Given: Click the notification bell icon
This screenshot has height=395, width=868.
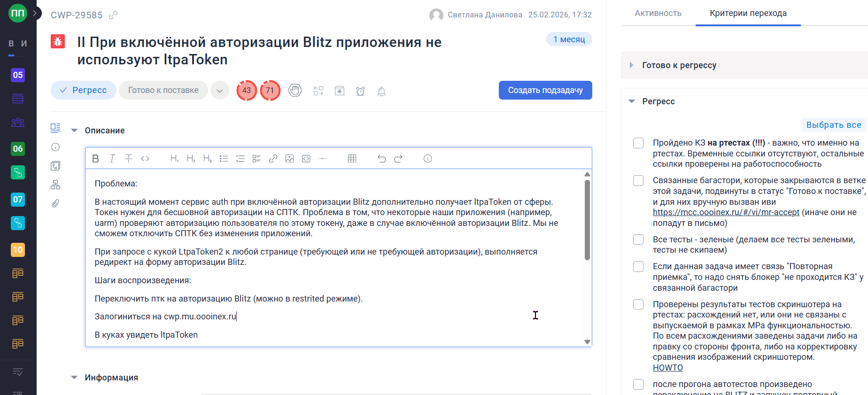Looking at the screenshot, I should [x=381, y=91].
